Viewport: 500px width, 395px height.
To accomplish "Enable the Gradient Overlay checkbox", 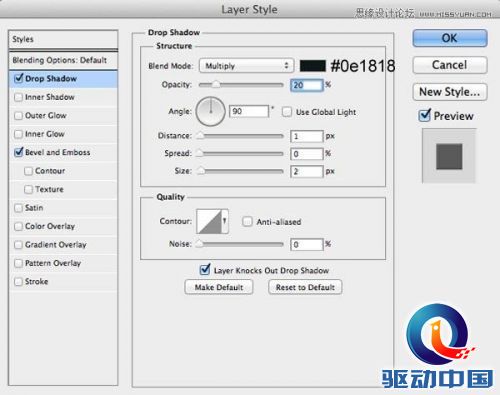I will (x=18, y=245).
